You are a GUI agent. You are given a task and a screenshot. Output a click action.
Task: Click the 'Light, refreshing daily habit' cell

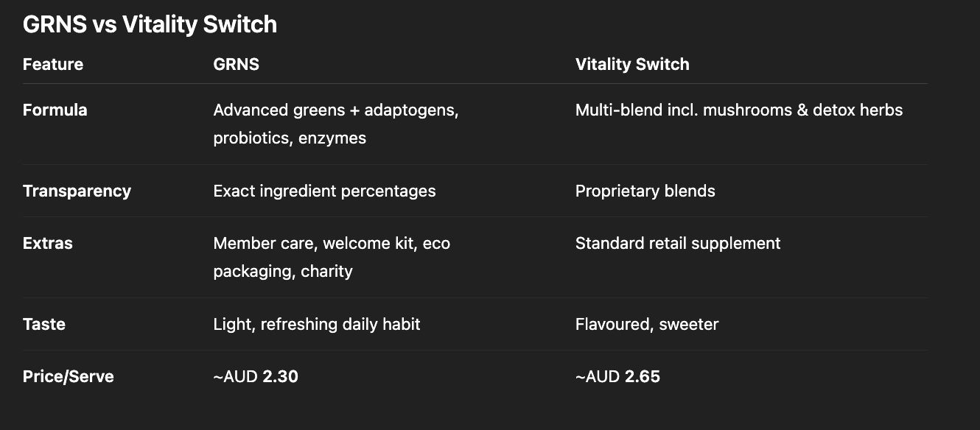pos(317,325)
